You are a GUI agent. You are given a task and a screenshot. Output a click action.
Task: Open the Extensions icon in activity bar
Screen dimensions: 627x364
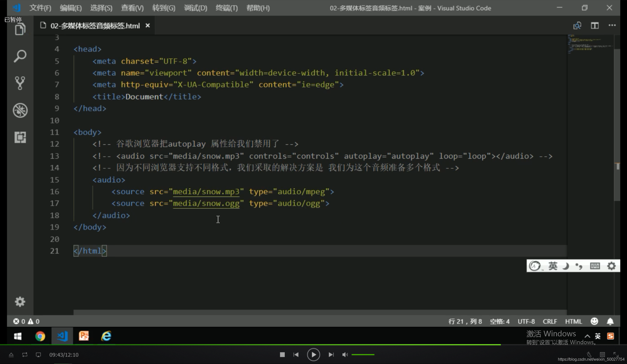coord(20,137)
